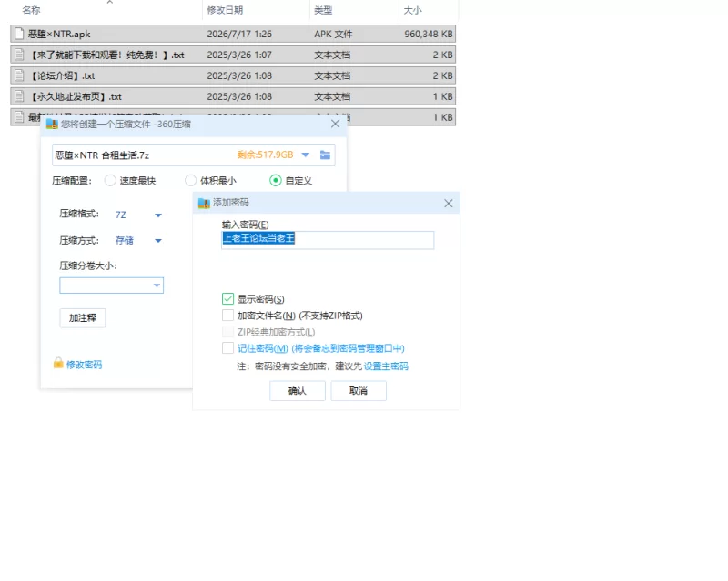The height and width of the screenshot is (581, 728).
Task: Open the 压缩格式 7Z dropdown
Action: click(157, 215)
